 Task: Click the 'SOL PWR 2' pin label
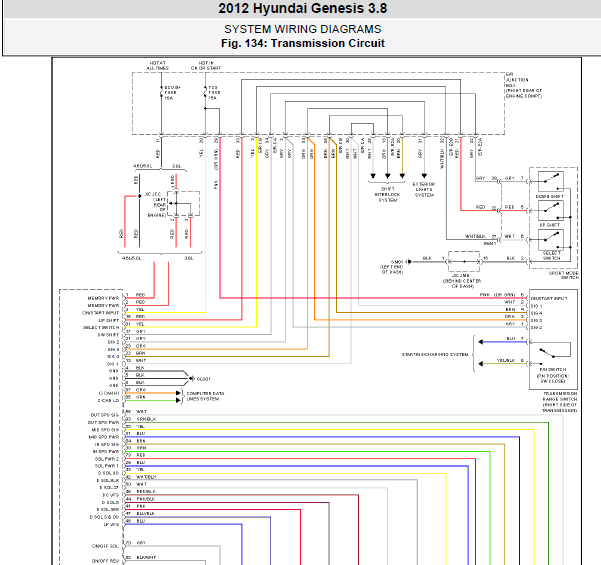[107, 459]
